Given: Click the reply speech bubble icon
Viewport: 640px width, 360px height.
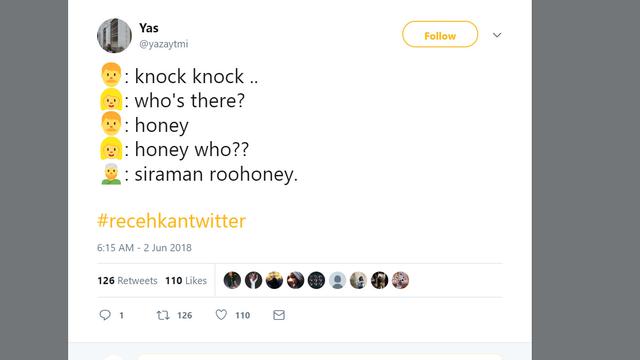Looking at the screenshot, I should pyautogui.click(x=105, y=315).
